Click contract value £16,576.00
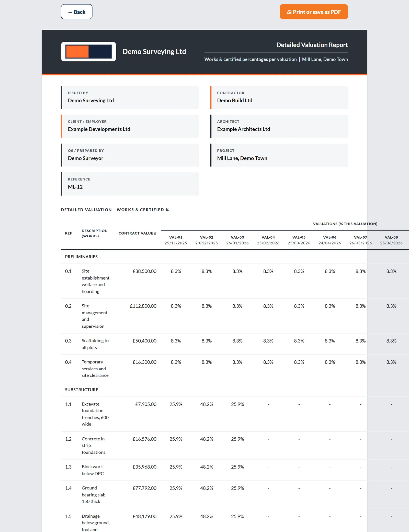This screenshot has width=409, height=532. click(144, 439)
